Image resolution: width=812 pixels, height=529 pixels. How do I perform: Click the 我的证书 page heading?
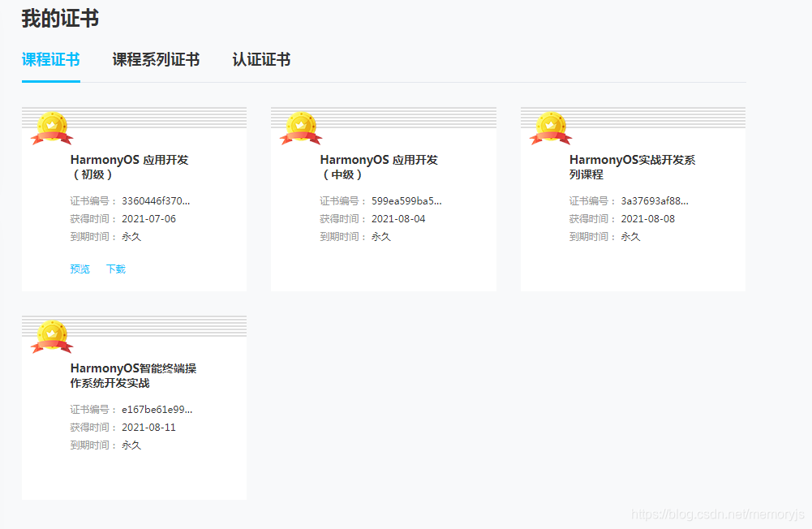pyautogui.click(x=60, y=19)
